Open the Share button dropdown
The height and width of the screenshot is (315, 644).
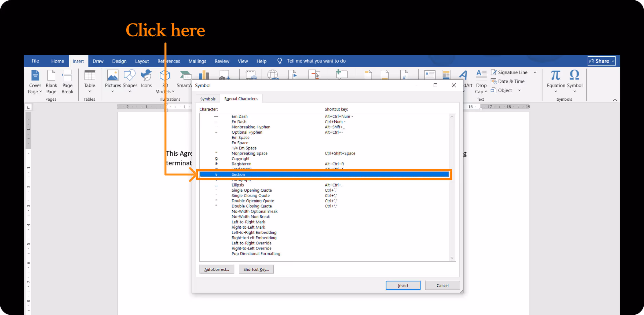click(613, 61)
